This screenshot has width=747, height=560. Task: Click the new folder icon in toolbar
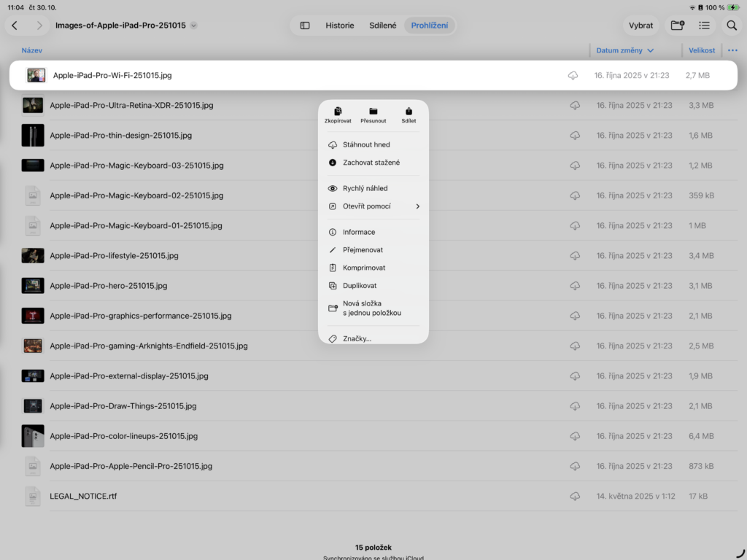click(x=677, y=26)
